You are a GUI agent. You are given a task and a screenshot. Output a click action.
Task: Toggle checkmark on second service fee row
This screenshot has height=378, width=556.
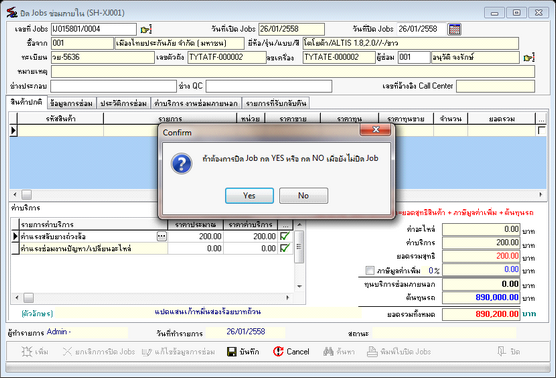[x=285, y=248]
